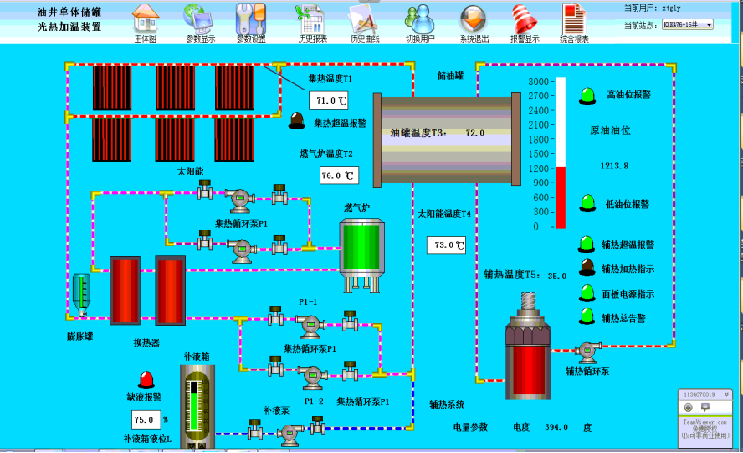Open 参数设置 parameter settings
743x453 pixels.
click(x=251, y=20)
